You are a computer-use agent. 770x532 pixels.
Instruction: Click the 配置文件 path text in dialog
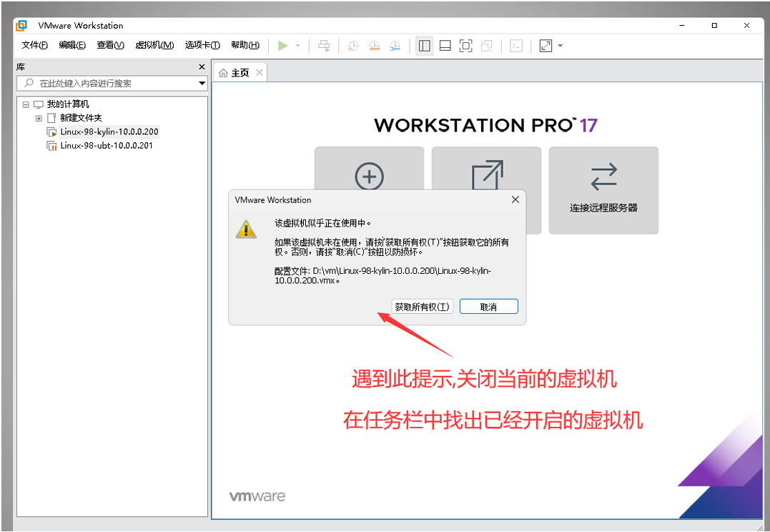382,275
